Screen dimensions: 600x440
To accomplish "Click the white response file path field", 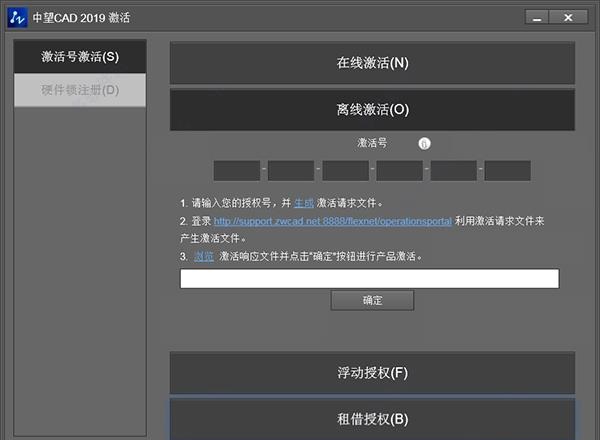I will click(370, 279).
